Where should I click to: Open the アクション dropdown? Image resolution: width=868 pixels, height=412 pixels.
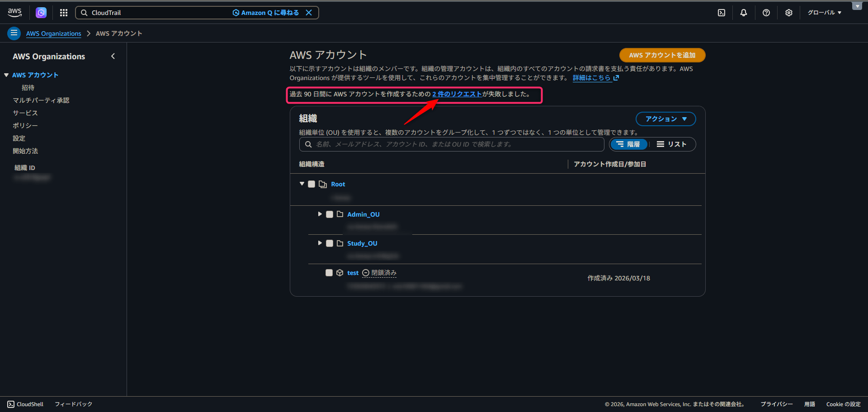click(666, 119)
